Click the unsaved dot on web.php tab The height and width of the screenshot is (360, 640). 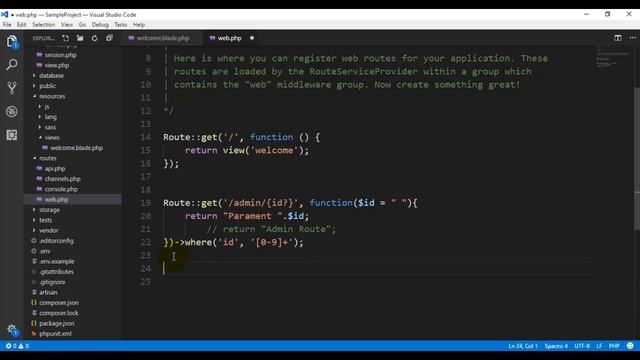[x=252, y=38]
